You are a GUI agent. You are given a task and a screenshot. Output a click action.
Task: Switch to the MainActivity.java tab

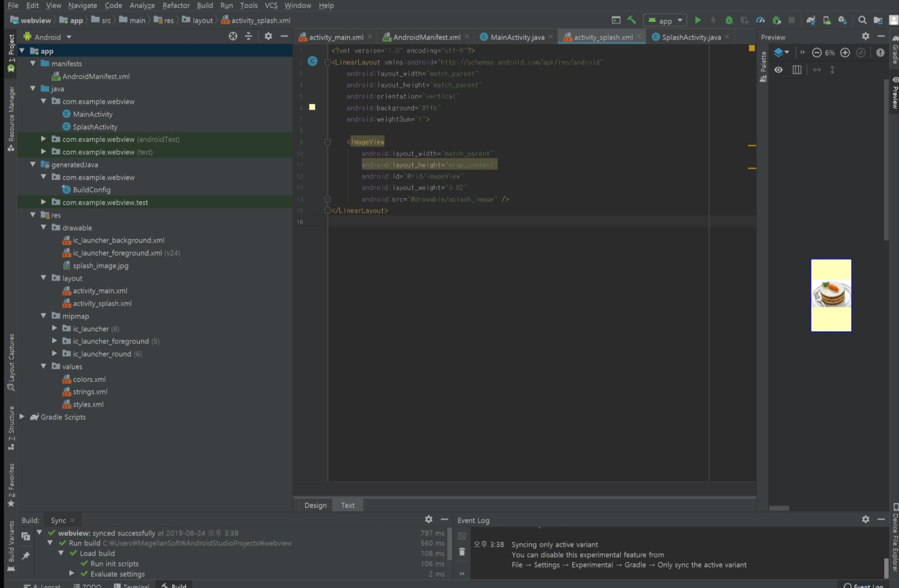pyautogui.click(x=517, y=37)
